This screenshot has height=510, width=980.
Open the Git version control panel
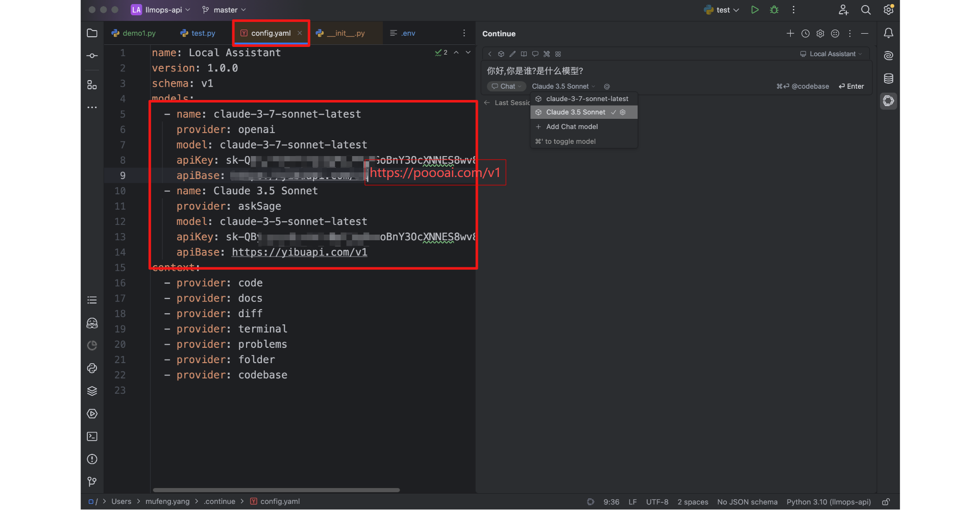(92, 481)
